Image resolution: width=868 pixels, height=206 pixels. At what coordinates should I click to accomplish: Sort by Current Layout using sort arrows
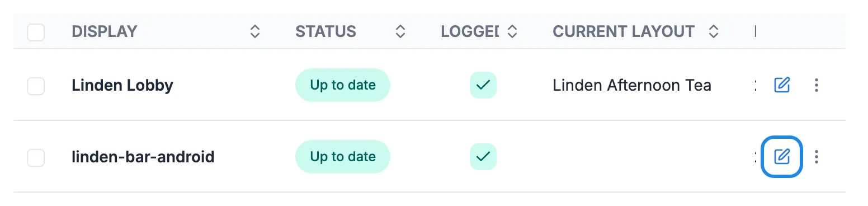[x=714, y=31]
